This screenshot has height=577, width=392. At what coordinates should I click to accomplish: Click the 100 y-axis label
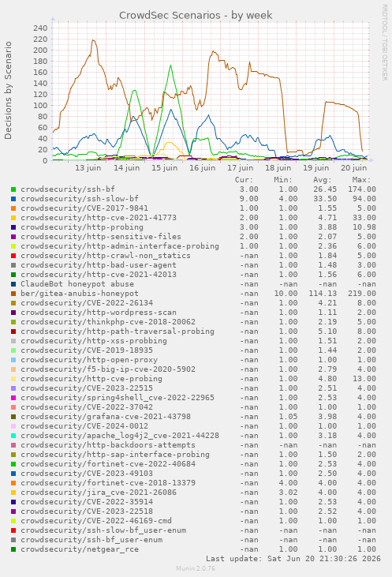[x=40, y=106]
